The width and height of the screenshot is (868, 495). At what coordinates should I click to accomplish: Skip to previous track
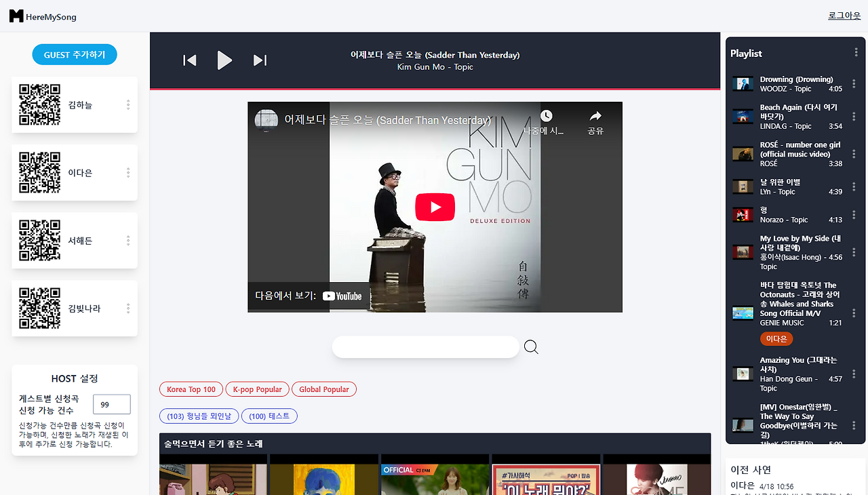(x=190, y=60)
